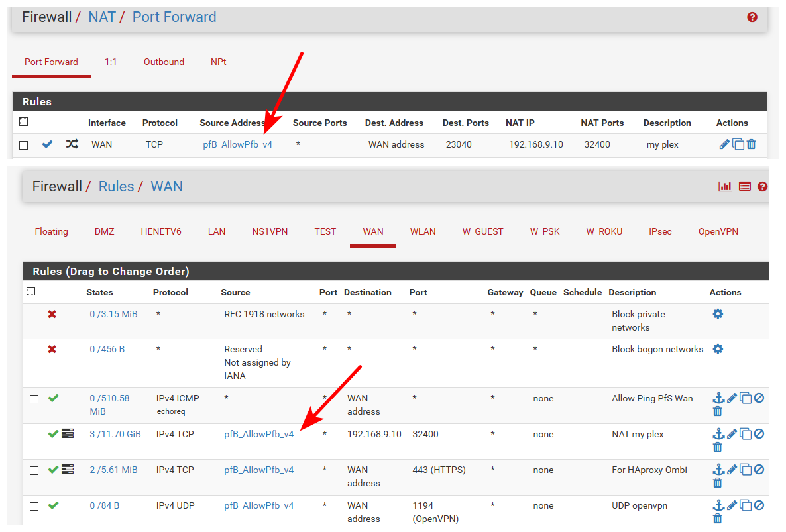Open the IPsec rules tab
This screenshot has width=786, height=532.
pos(660,231)
